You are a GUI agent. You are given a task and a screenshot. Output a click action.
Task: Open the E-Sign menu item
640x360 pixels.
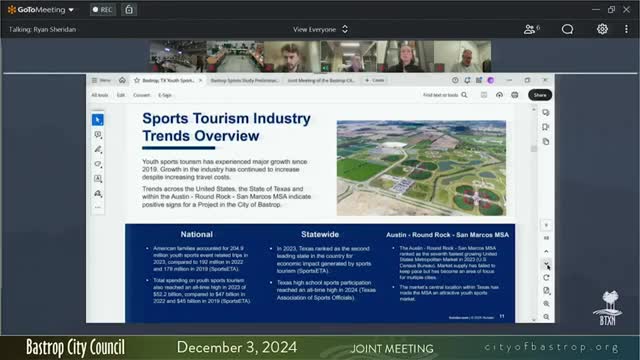pyautogui.click(x=165, y=95)
